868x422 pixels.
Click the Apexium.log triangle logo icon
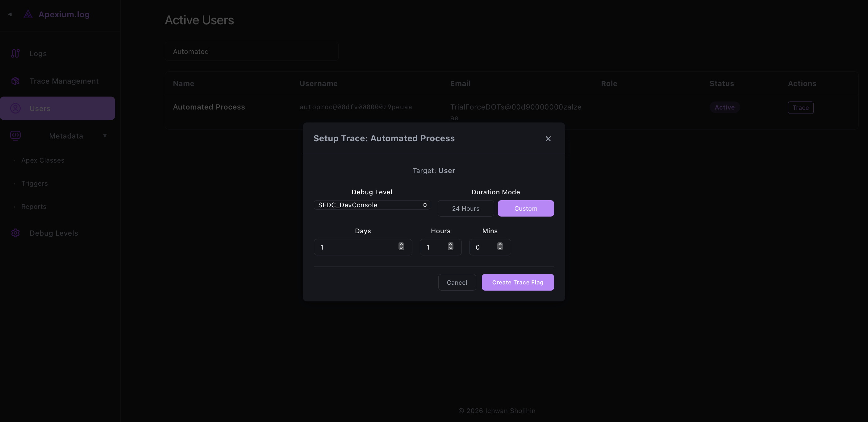click(28, 14)
